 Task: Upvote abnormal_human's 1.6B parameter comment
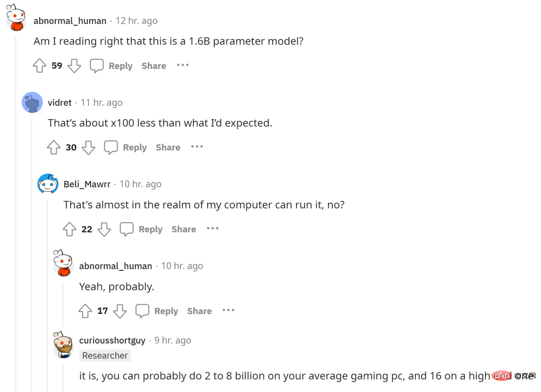pyautogui.click(x=40, y=66)
